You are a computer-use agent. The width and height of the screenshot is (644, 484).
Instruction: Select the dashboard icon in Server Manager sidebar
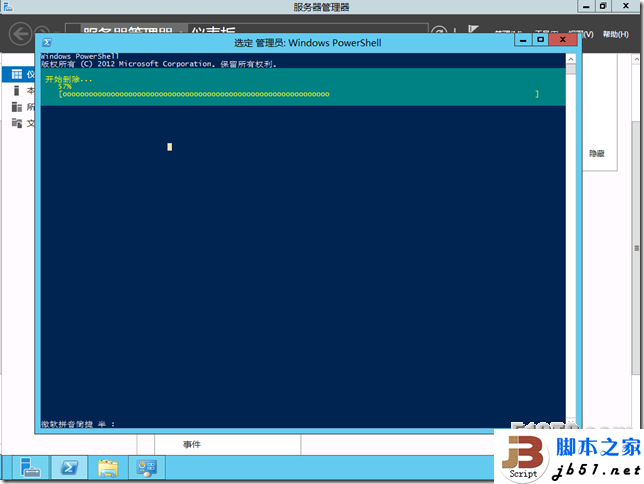(x=17, y=74)
